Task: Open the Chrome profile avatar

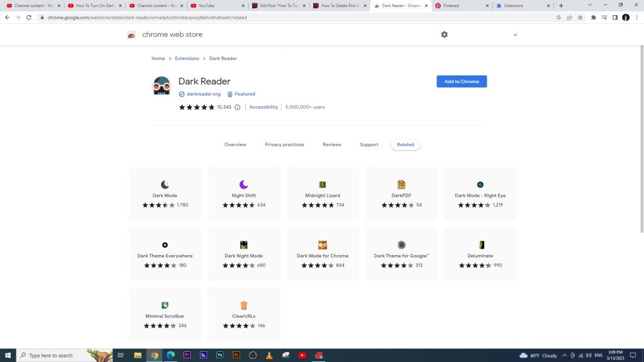Action: point(626,18)
